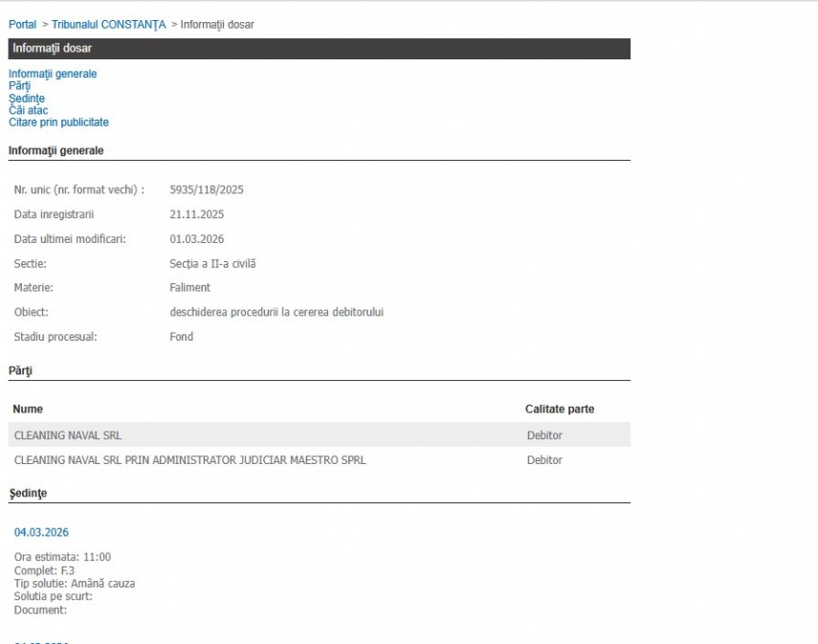Open the 04.03.2026 hearing date link
Image resolution: width=818 pixels, height=644 pixels.
(x=41, y=532)
